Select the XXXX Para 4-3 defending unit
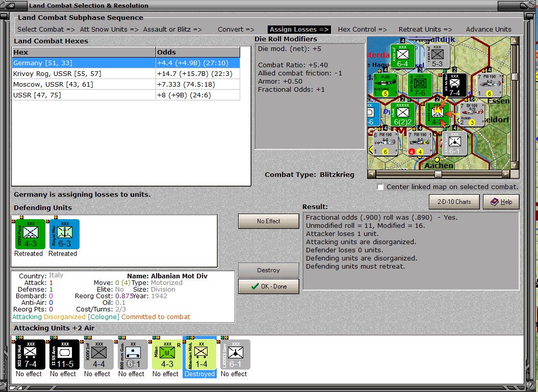Viewport: 538px width, 392px height. (30, 234)
